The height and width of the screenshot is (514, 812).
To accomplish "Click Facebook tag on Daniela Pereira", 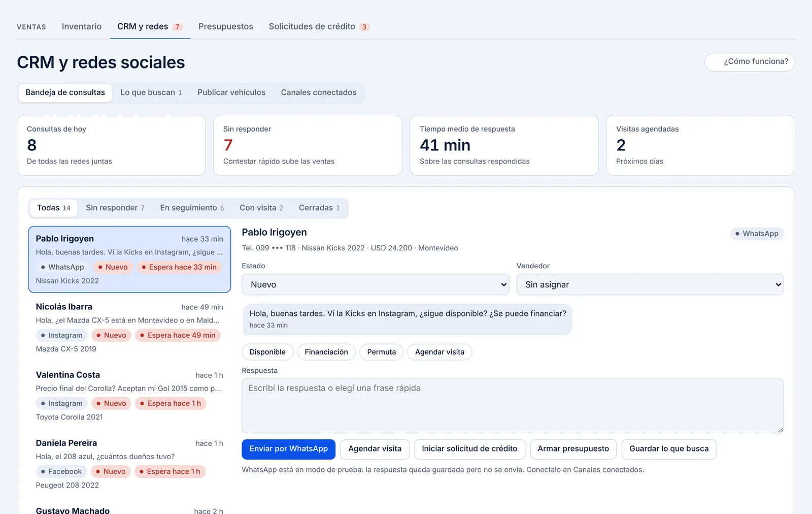I will 61,471.
